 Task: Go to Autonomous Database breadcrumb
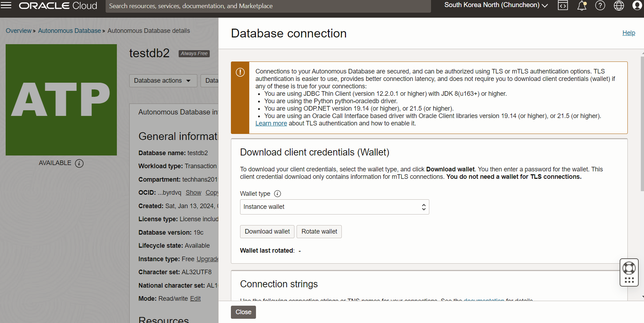pyautogui.click(x=69, y=31)
